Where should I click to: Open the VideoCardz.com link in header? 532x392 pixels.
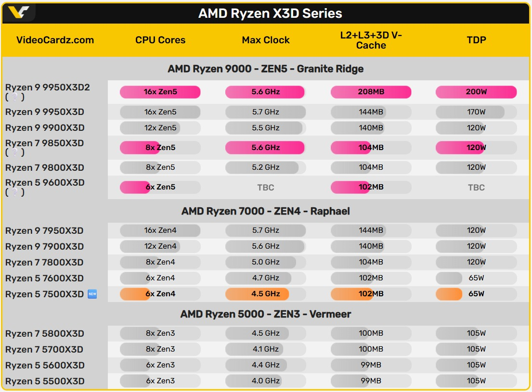point(55,40)
